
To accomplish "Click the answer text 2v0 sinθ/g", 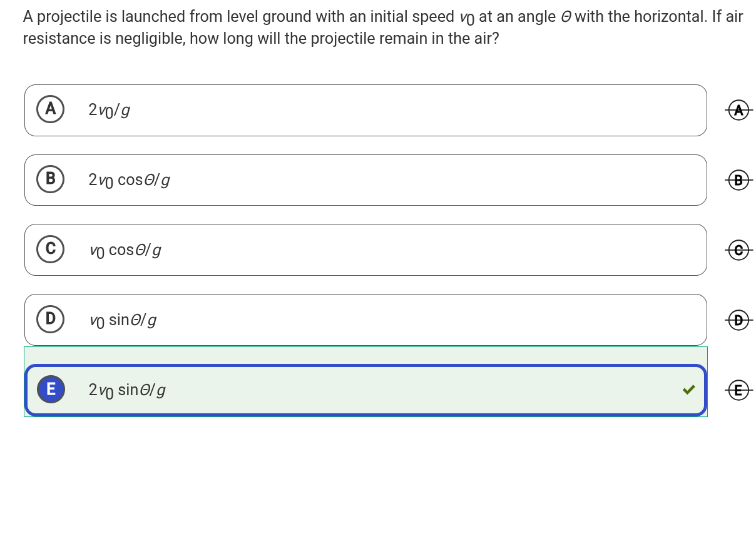I will click(127, 391).
